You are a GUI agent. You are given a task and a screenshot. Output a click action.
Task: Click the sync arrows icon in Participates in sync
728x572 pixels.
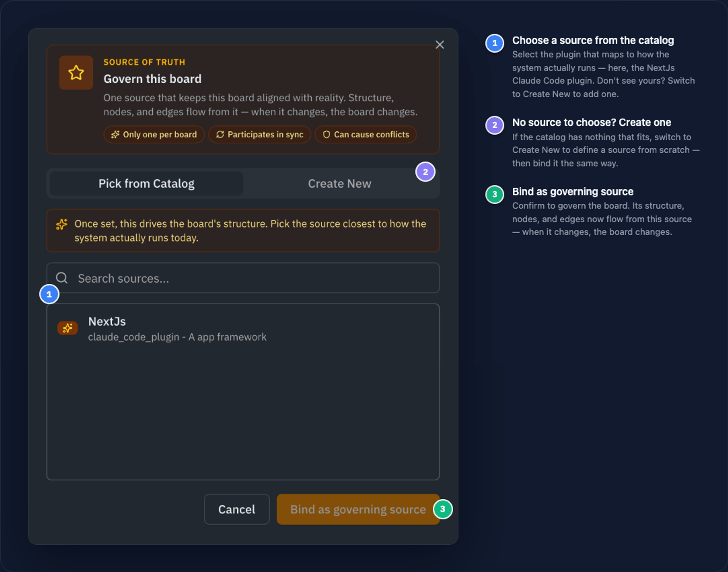(220, 135)
